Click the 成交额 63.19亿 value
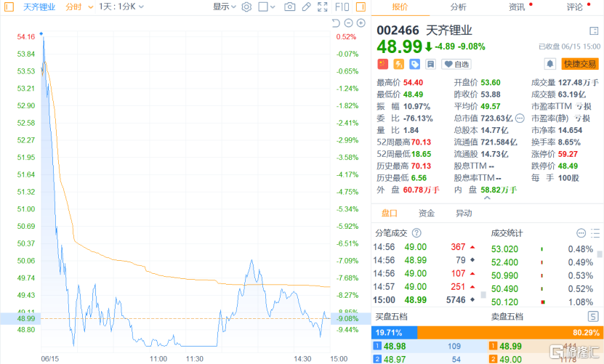Image resolution: width=604 pixels, height=364 pixels. click(571, 94)
